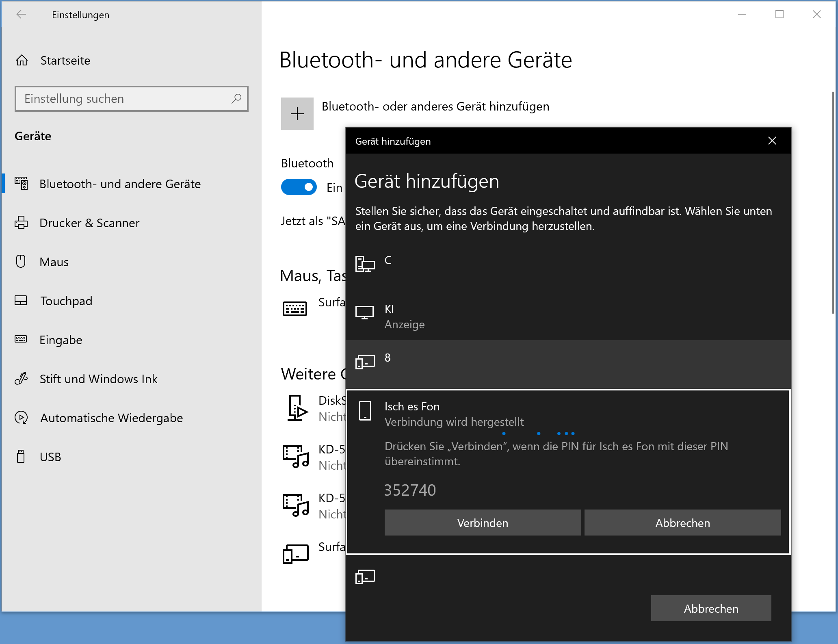Click the home icon beside Startseite
Viewport: 838px width, 644px height.
point(22,61)
